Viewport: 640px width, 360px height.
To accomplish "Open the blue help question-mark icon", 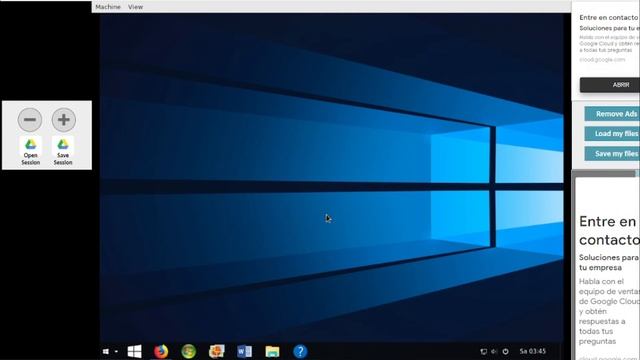I will click(300, 351).
